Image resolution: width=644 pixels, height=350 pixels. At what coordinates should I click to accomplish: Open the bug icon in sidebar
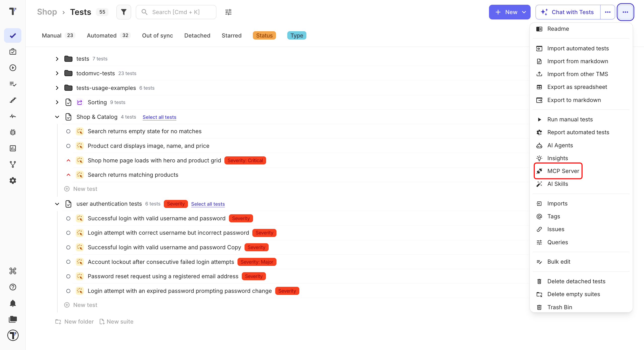[x=13, y=132]
